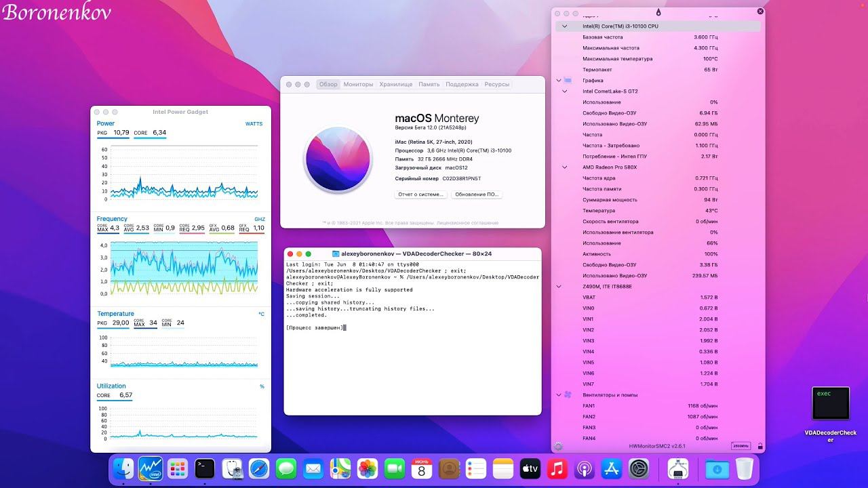Click the Frequency heading in Intel Power Gadget

point(112,219)
